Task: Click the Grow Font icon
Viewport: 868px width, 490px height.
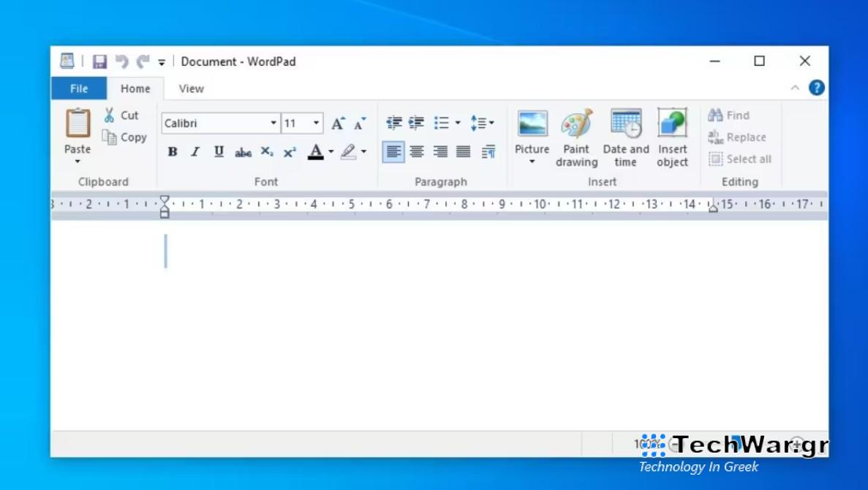Action: click(x=337, y=123)
